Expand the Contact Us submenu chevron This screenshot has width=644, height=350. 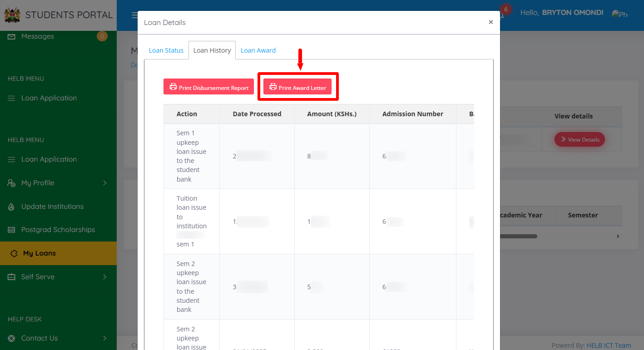(105, 338)
